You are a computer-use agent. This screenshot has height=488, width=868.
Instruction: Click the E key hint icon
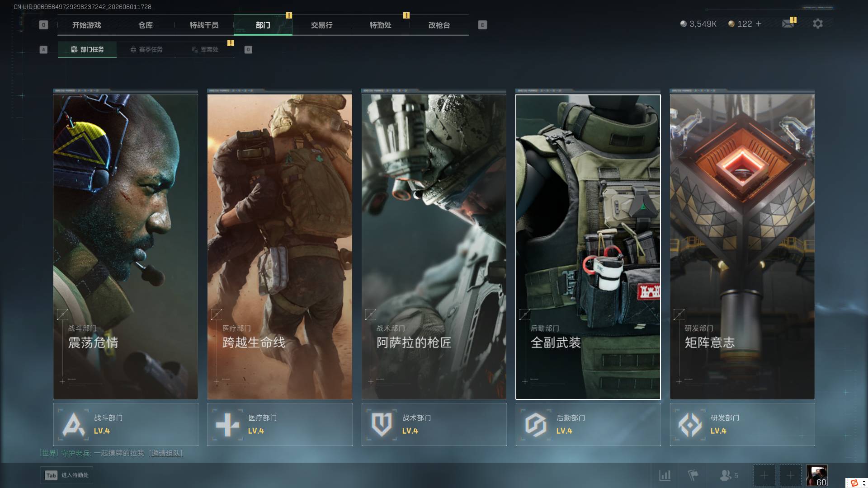pyautogui.click(x=482, y=25)
